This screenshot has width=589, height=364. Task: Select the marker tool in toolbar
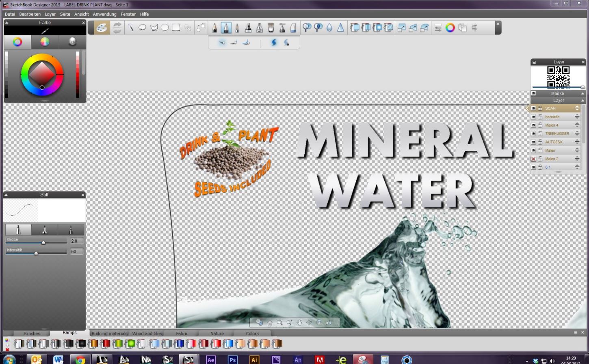pyautogui.click(x=248, y=28)
